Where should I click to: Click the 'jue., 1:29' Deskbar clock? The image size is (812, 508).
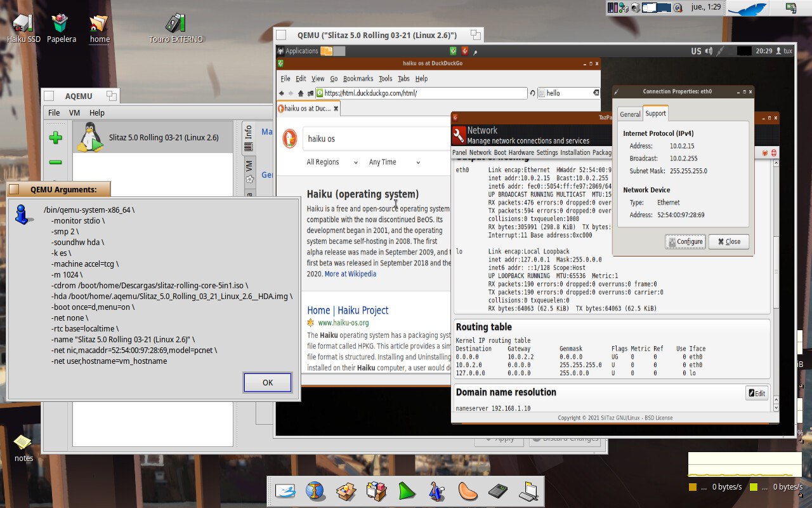(705, 7)
